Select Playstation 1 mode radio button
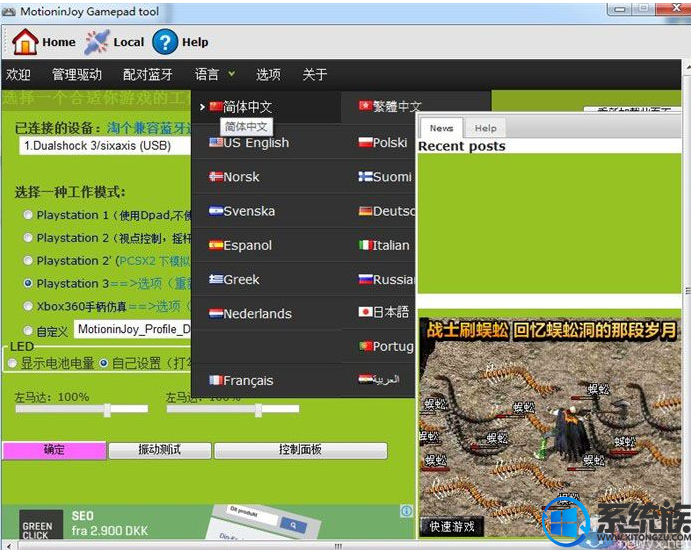The height and width of the screenshot is (550, 691). 28,215
